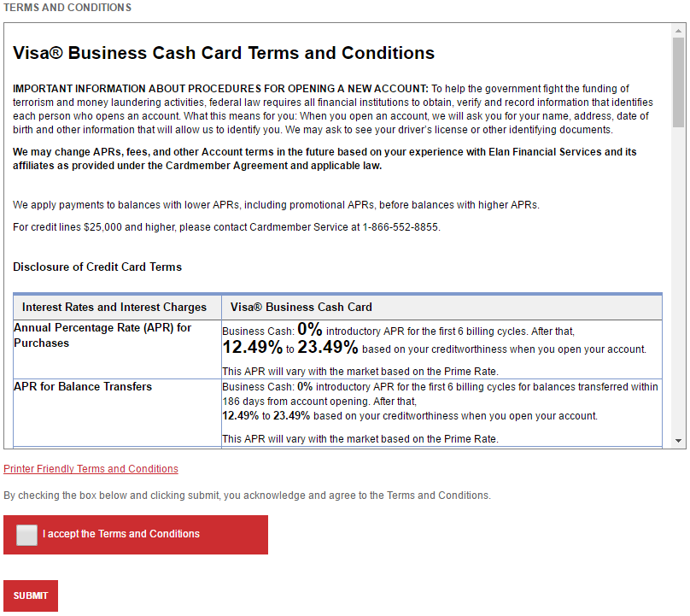Click the scrollbar up arrow

point(678,31)
